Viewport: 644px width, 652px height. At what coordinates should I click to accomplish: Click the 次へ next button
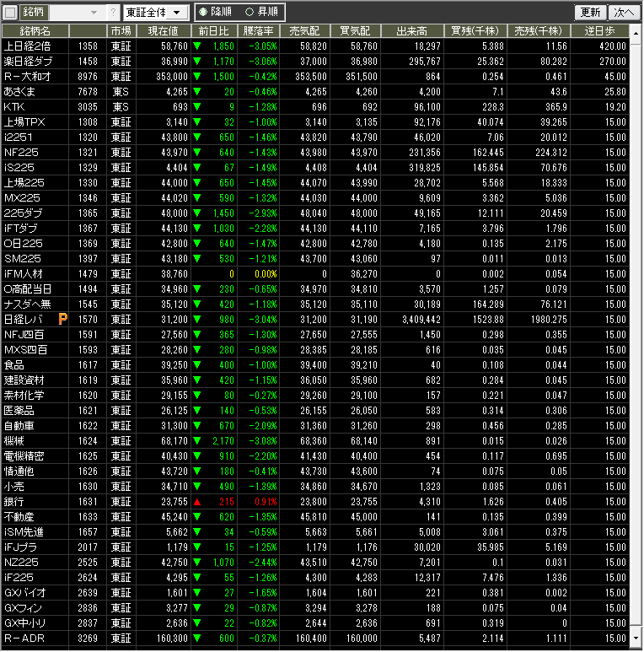click(624, 12)
